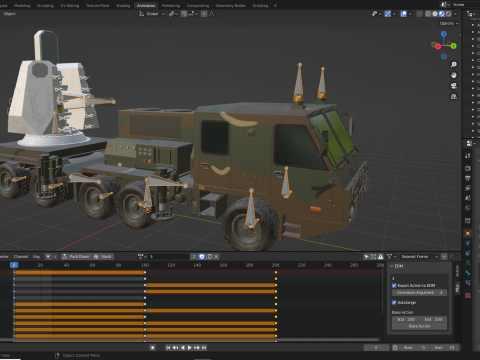Click scene End frame field

(444, 348)
